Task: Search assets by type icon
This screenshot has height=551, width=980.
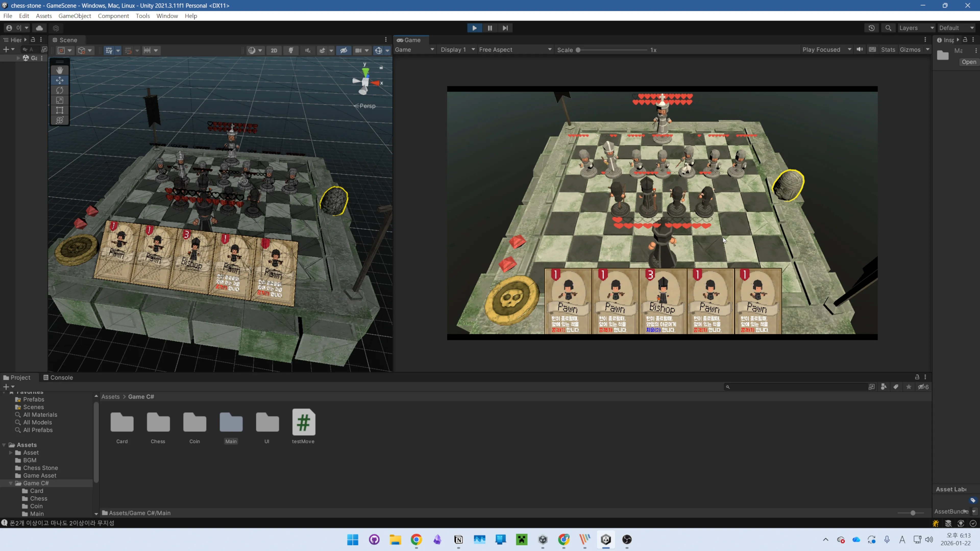Action: click(x=884, y=387)
